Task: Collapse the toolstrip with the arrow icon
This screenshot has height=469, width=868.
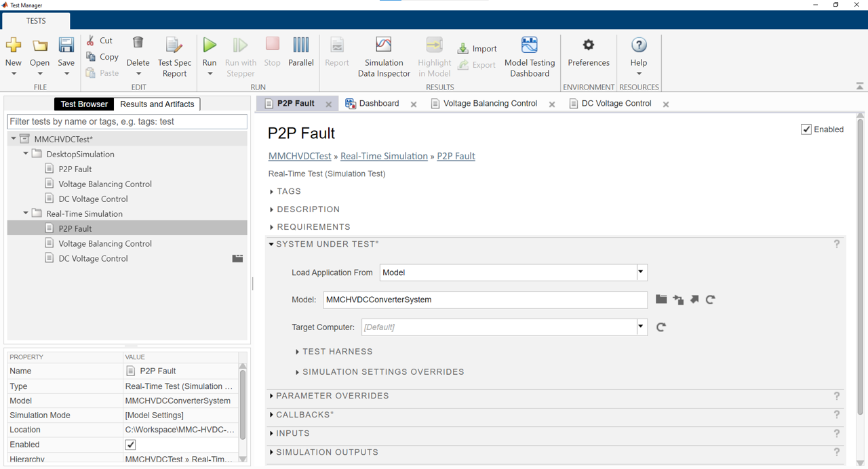Action: pyautogui.click(x=860, y=86)
